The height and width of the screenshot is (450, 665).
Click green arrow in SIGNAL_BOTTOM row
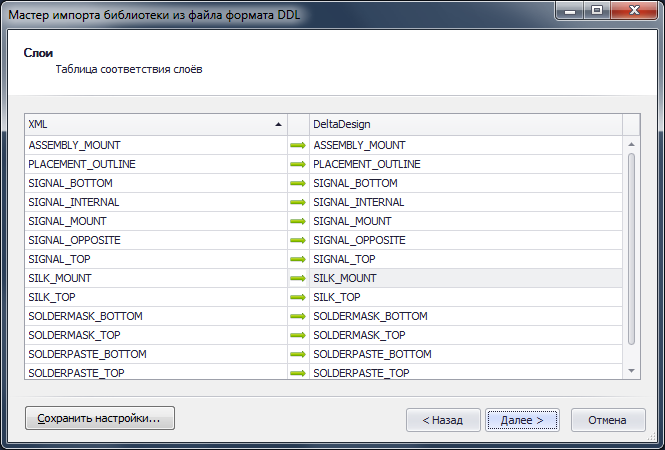click(x=298, y=183)
